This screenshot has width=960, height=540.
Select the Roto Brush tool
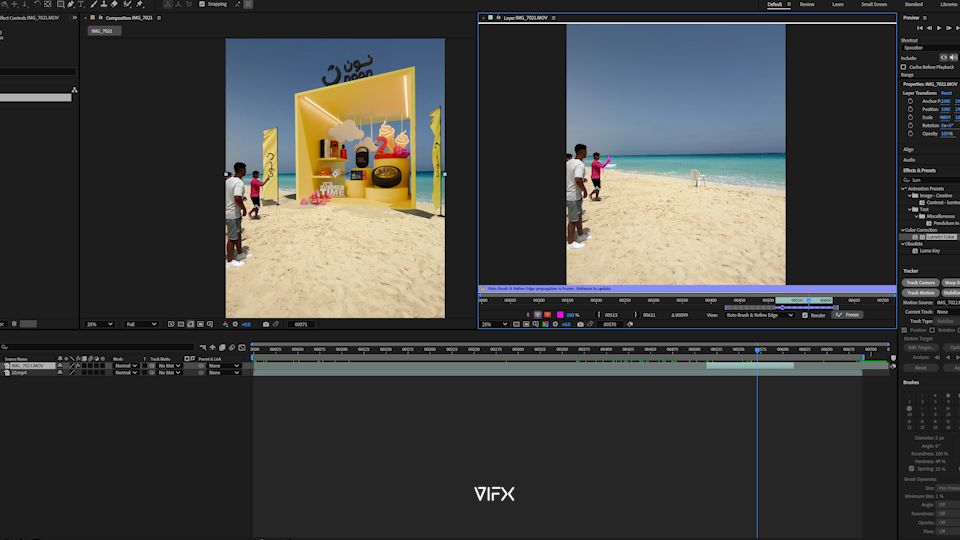coord(127,4)
